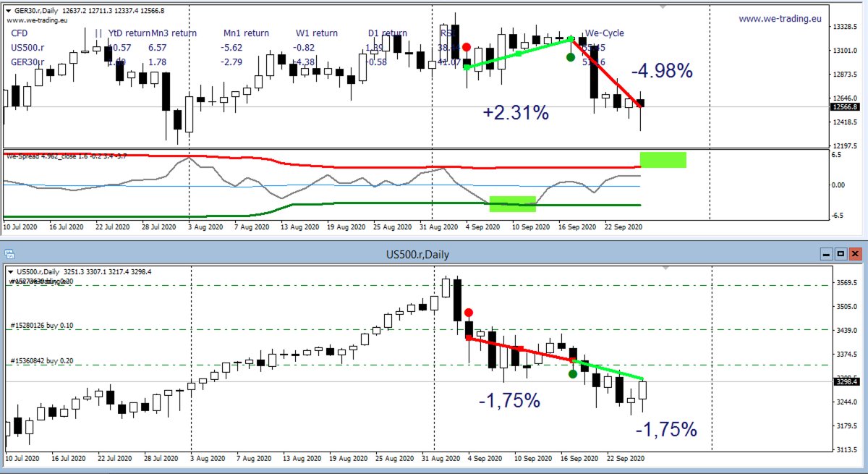Viewport: 868px width, 474px height.
Task: Click the GER30.r row label in return table
Action: tap(27, 62)
